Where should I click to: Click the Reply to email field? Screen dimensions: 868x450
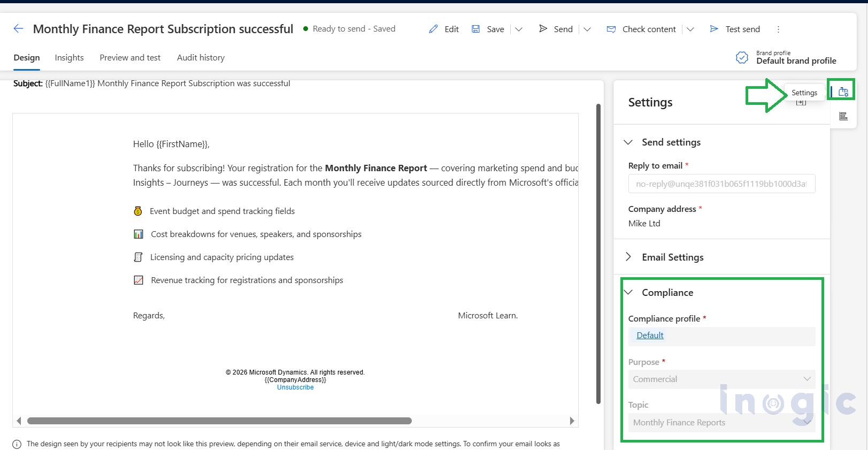tap(721, 184)
